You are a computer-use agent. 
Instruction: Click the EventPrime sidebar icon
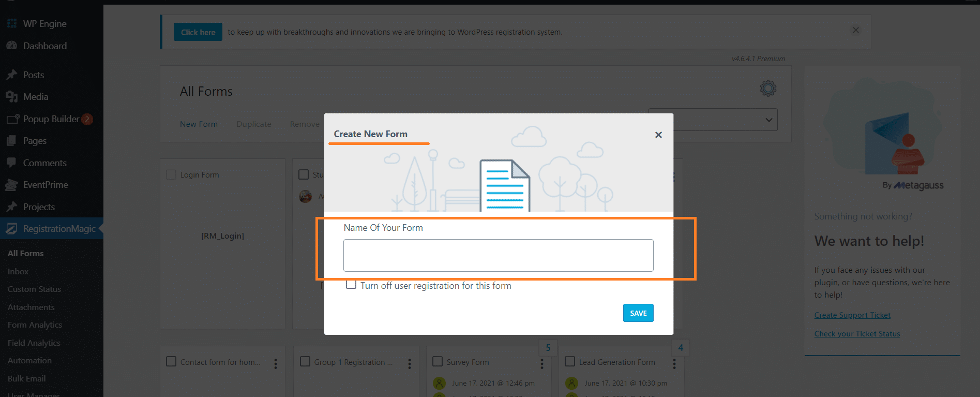[x=11, y=185]
